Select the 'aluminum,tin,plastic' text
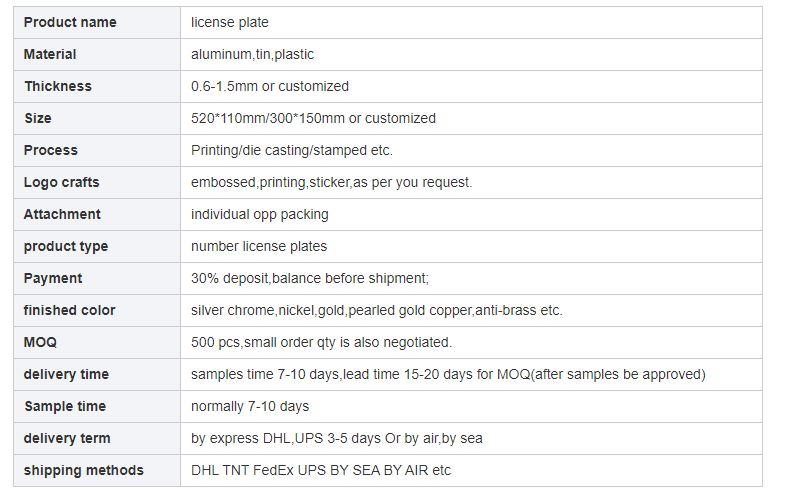The height and width of the screenshot is (504, 808). click(x=252, y=55)
